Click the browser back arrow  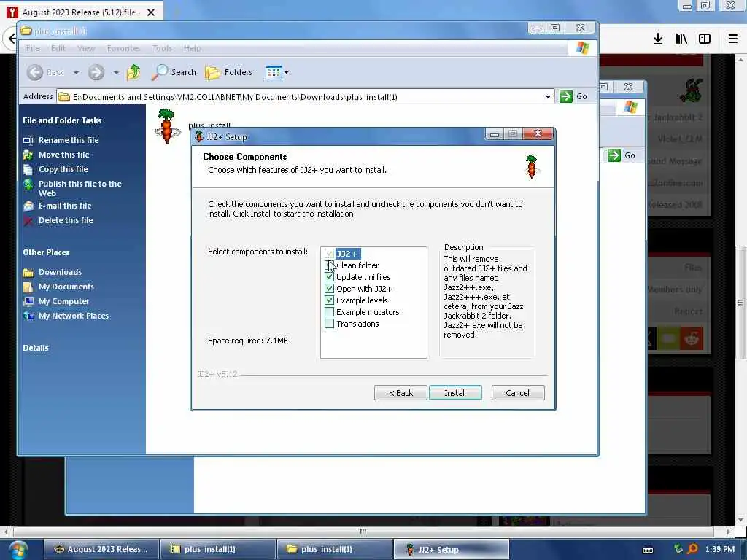(12, 38)
